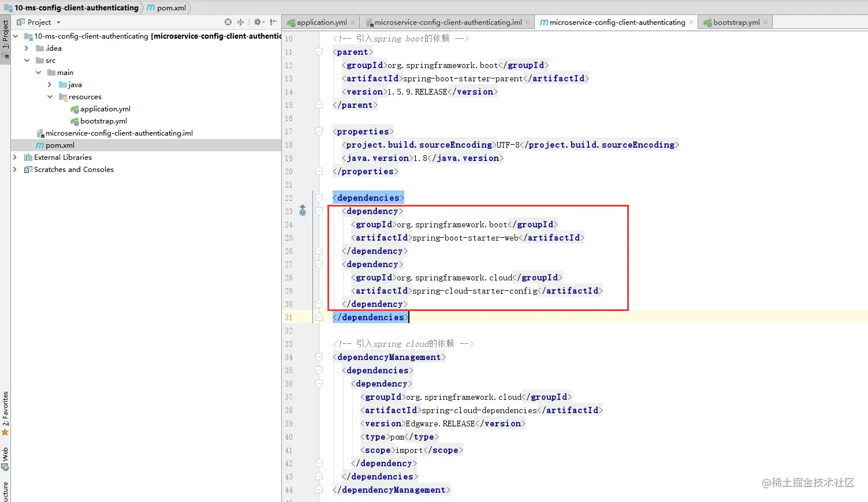Click the iml file icon in the project tree

[x=40, y=133]
